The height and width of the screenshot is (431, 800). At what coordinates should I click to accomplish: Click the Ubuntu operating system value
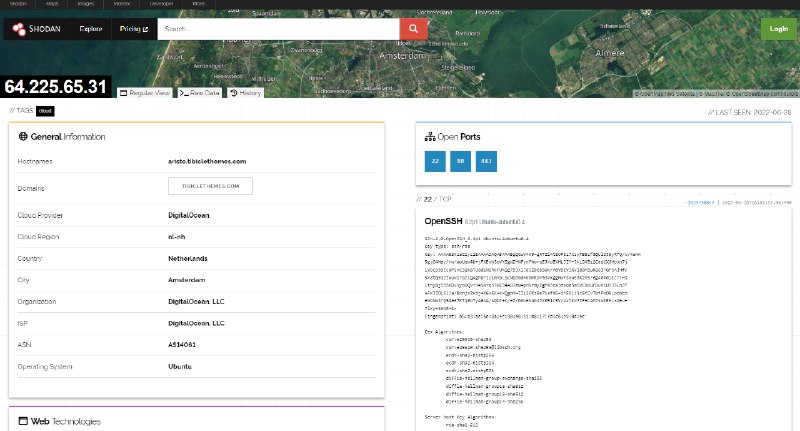[180, 366]
